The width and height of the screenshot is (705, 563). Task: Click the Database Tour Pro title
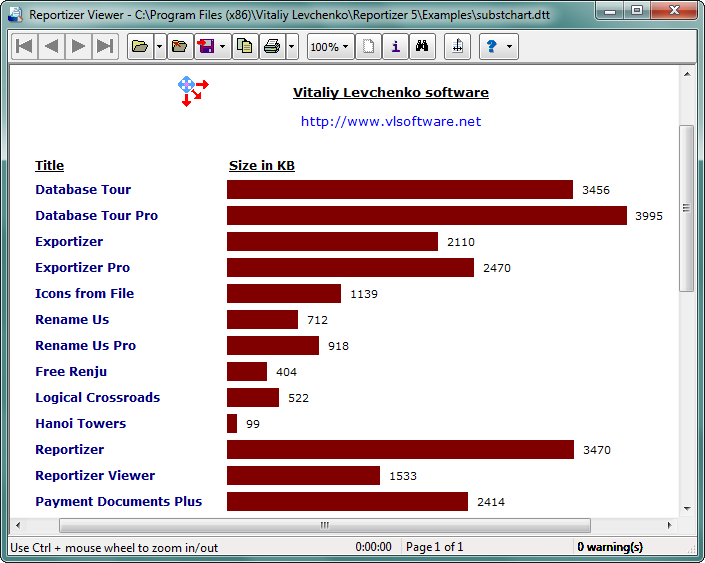pos(96,215)
